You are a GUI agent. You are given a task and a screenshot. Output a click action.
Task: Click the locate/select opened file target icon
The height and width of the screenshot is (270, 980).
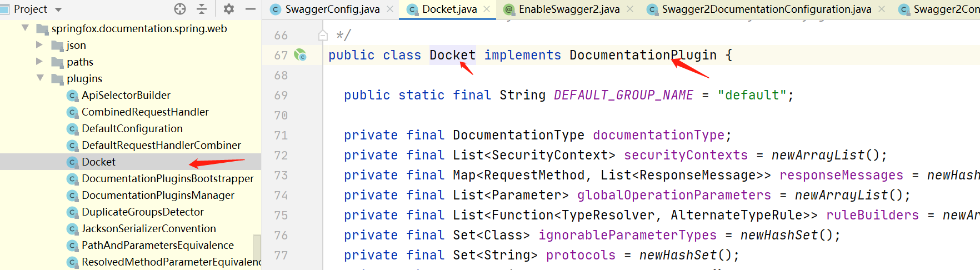[x=180, y=9]
